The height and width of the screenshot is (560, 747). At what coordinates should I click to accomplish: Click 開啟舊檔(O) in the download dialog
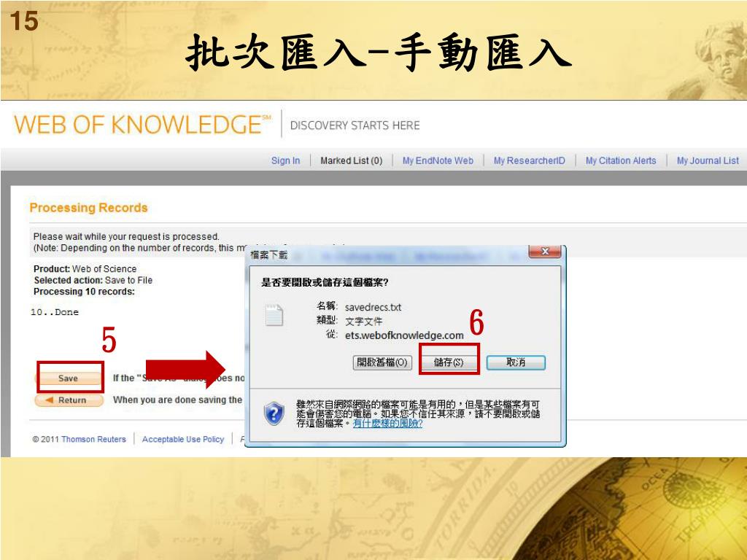point(382,362)
